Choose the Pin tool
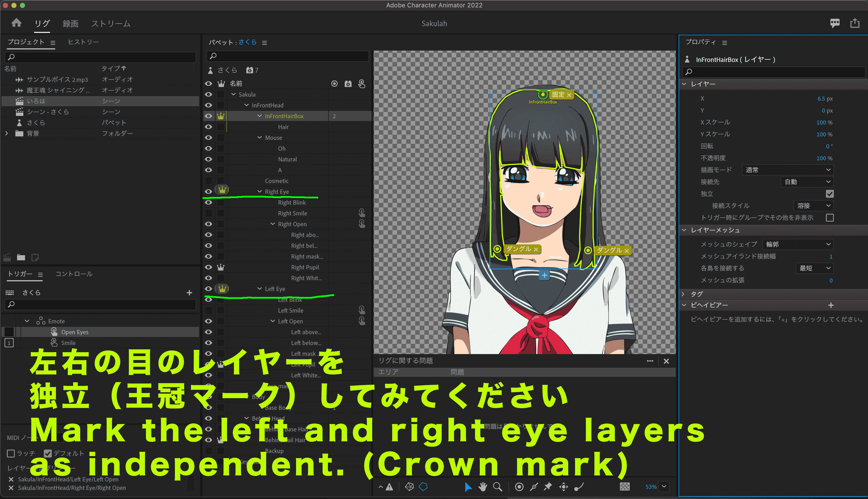Image resolution: width=868 pixels, height=499 pixels. [x=548, y=487]
